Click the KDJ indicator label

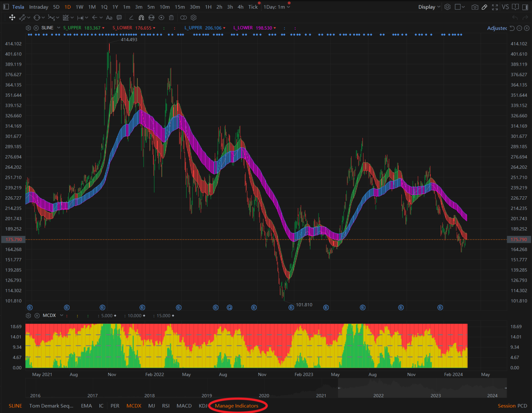pyautogui.click(x=203, y=406)
